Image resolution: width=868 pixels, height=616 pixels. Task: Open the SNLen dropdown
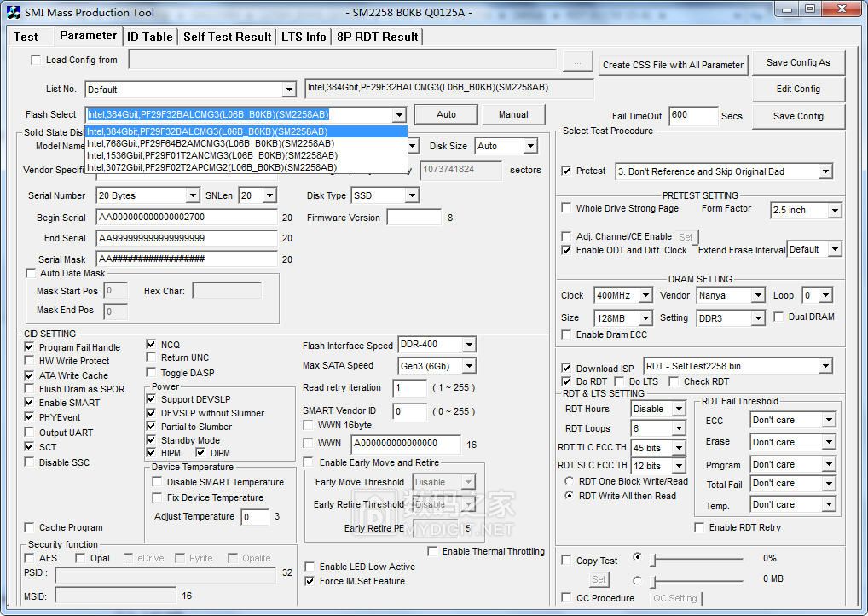tap(269, 195)
